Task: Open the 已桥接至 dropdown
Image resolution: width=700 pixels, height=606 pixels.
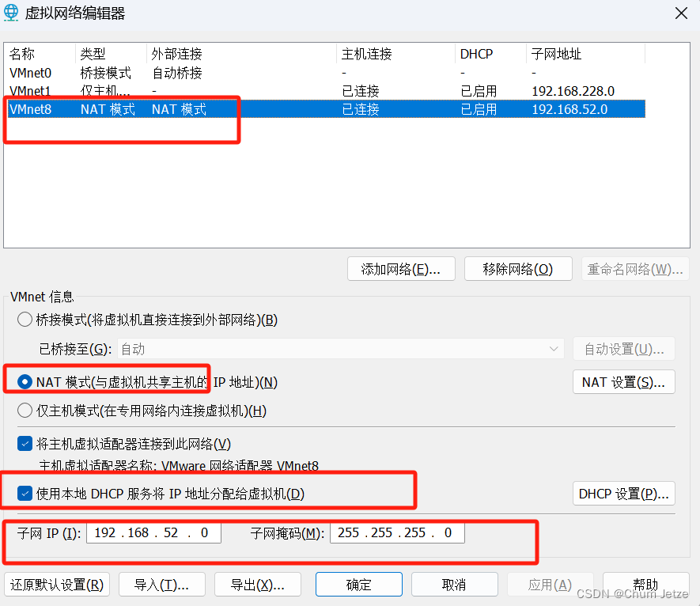Action: (x=341, y=349)
